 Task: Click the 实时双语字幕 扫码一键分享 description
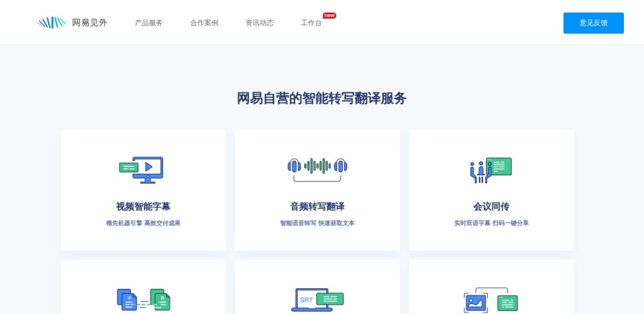[x=491, y=223]
